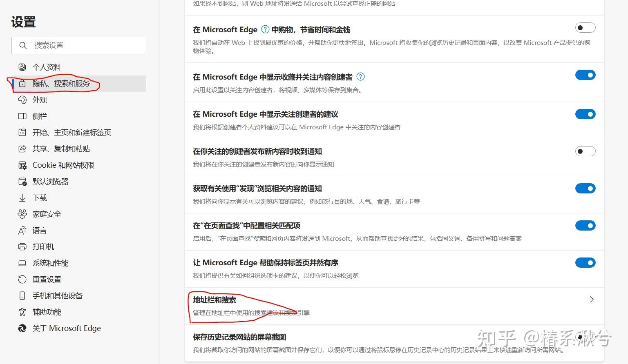Click the 下载 download arrow icon
628x364 pixels.
22,198
